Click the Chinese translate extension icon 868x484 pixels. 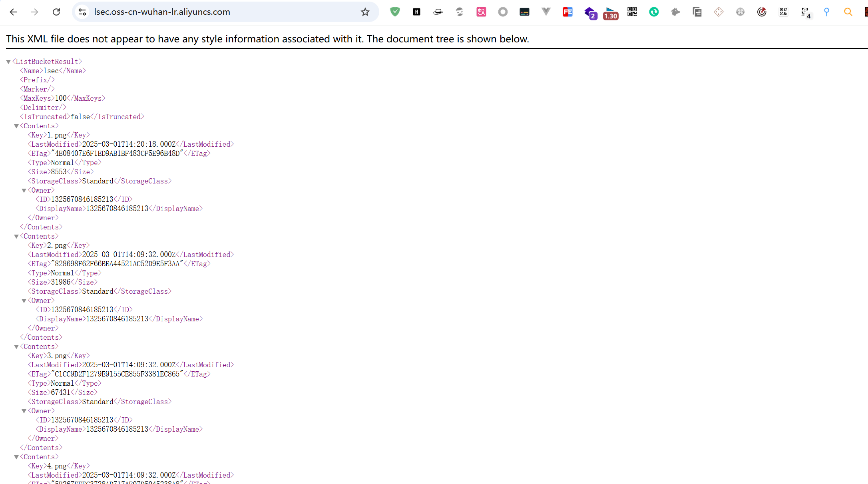pos(481,12)
